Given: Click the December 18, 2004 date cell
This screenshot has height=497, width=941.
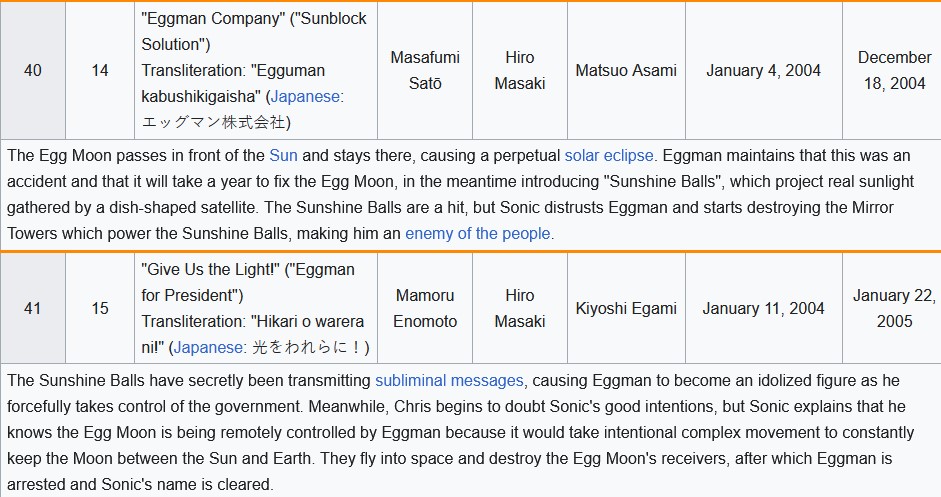Looking at the screenshot, I should [x=894, y=71].
